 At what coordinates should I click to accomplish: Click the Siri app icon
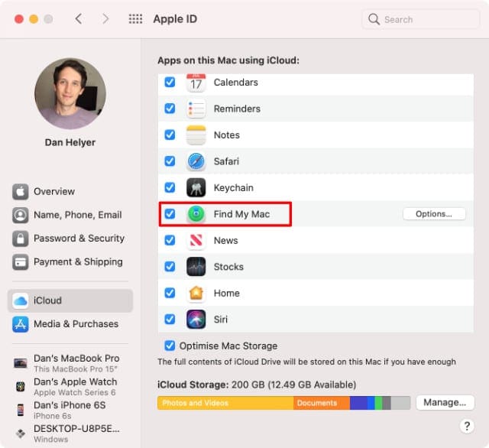196,320
